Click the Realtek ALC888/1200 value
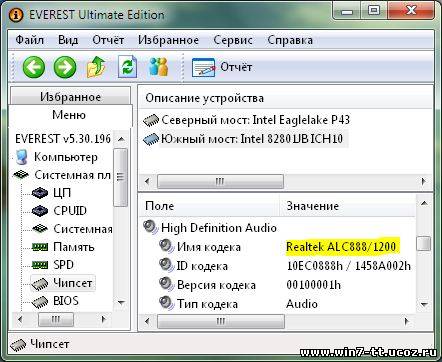 (341, 247)
